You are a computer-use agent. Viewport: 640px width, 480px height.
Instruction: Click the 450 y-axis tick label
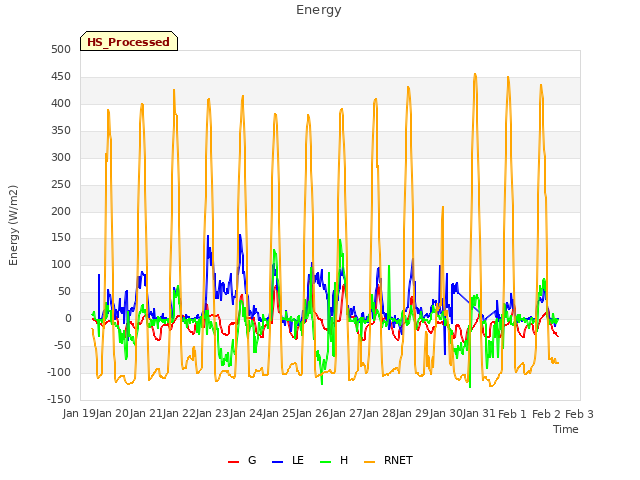click(x=61, y=76)
